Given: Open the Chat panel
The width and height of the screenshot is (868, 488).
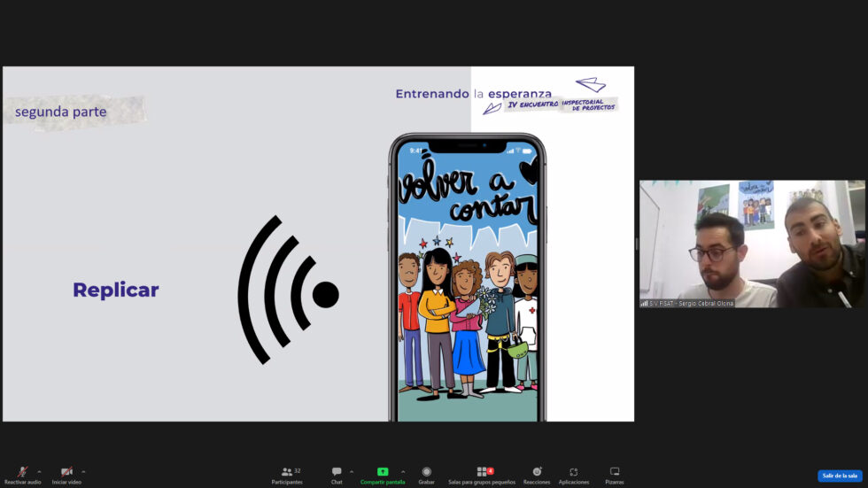Looking at the screenshot, I should [x=337, y=475].
